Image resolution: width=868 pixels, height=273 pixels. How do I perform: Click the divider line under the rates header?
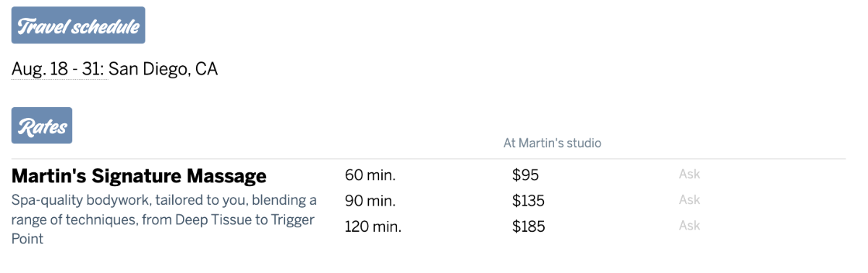point(428,159)
